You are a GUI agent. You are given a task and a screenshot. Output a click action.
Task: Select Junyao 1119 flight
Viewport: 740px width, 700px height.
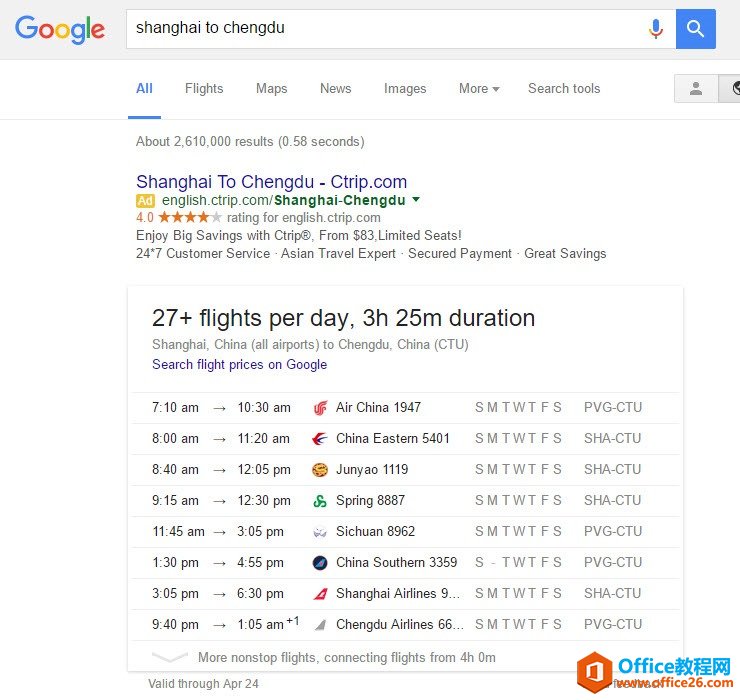coord(372,470)
